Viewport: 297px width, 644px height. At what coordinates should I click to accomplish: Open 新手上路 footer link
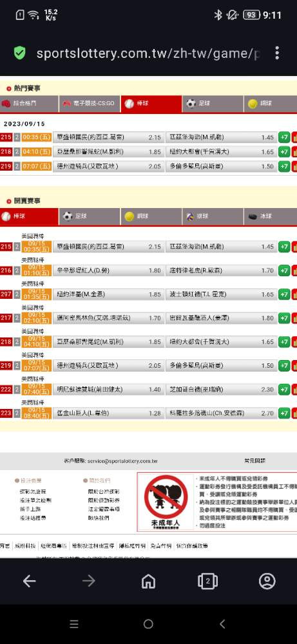(30, 509)
